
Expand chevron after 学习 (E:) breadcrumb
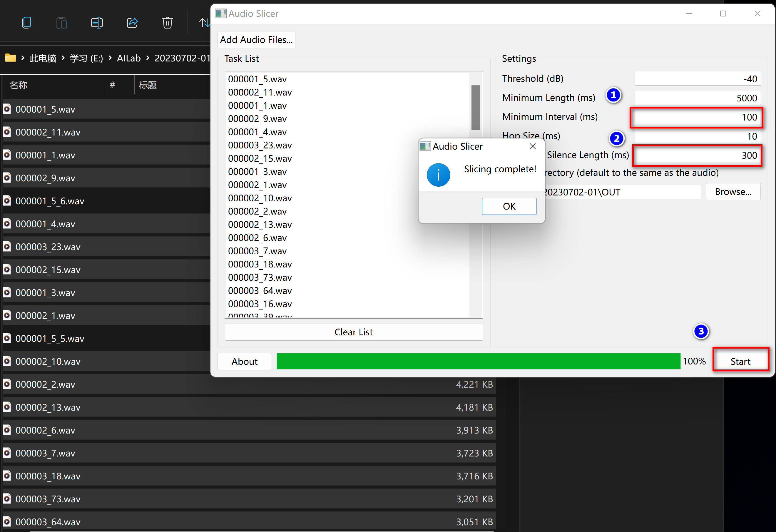[x=110, y=58]
